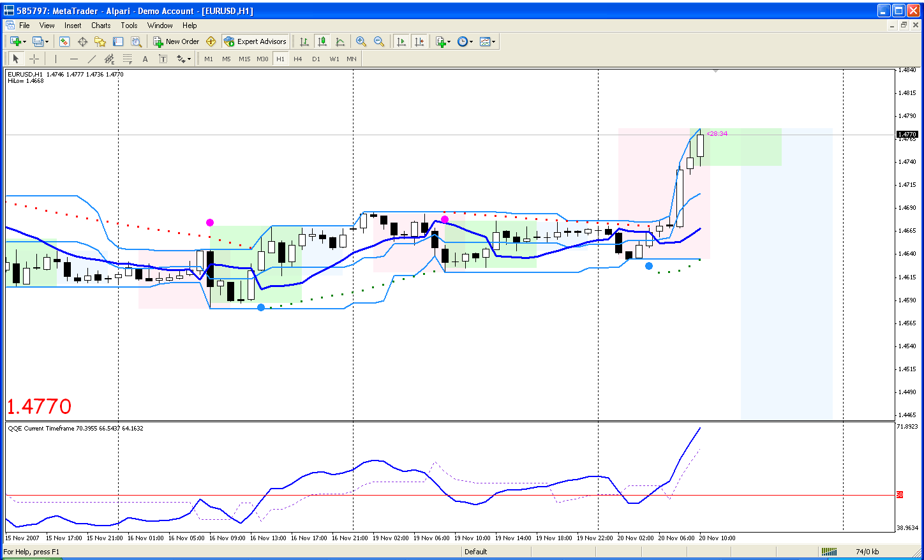Switch to W1 weekly timeframe
The image size is (924, 560).
pos(334,59)
